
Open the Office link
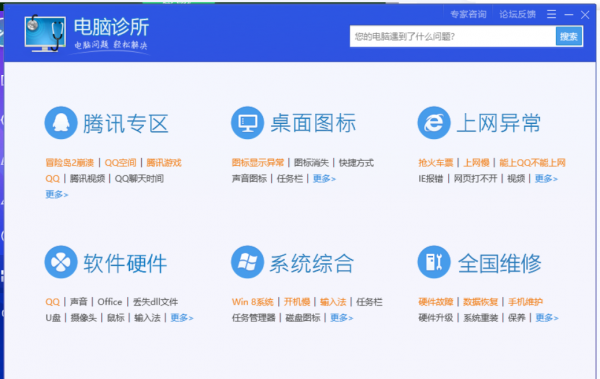pos(110,302)
